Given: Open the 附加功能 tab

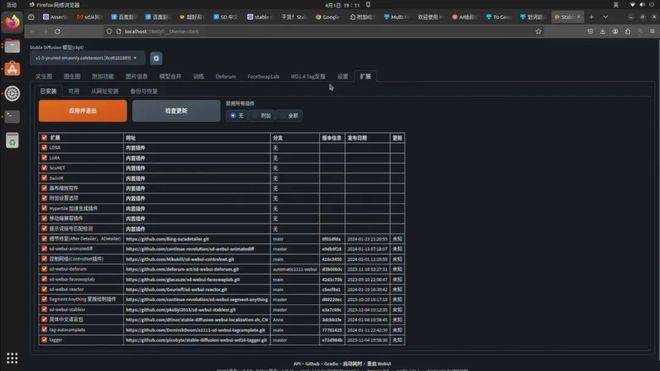Looking at the screenshot, I should (x=103, y=77).
